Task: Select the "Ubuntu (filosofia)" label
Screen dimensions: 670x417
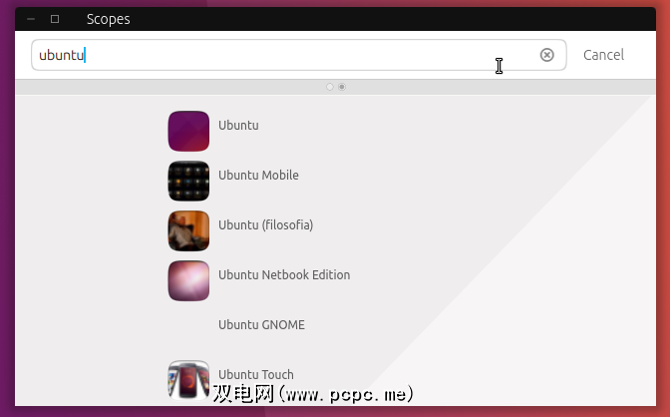Action: click(x=266, y=225)
